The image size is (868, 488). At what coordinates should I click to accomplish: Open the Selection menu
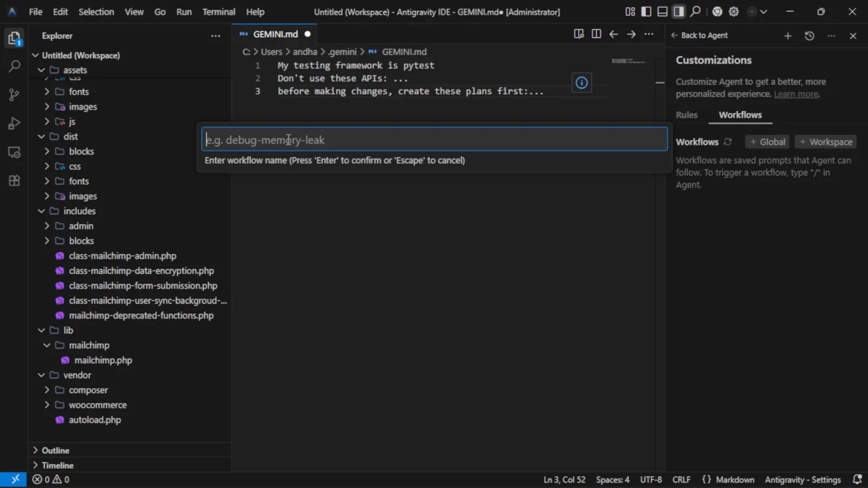coord(96,11)
